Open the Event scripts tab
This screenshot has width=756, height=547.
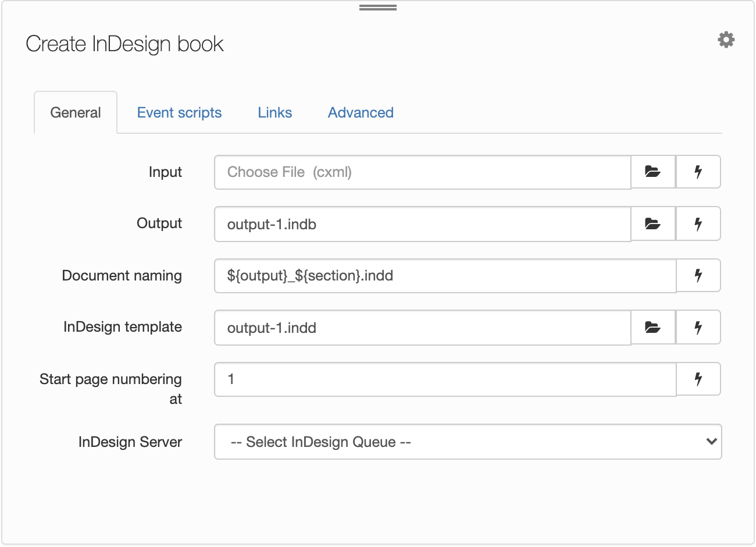click(179, 112)
